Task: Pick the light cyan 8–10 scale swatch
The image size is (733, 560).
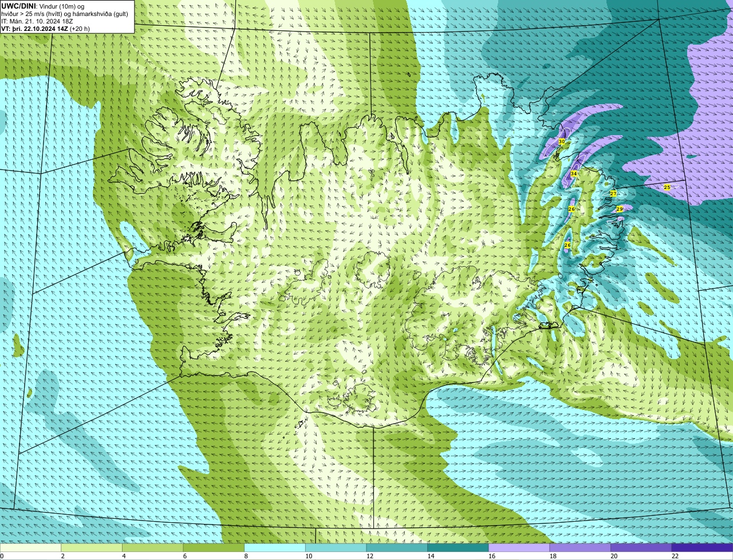Action: point(275,547)
